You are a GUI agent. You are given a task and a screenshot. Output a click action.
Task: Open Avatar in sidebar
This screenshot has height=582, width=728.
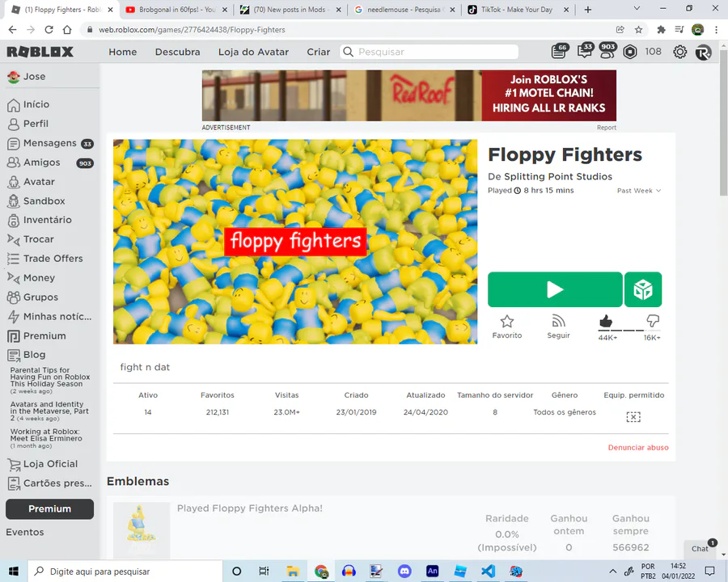(x=31, y=182)
